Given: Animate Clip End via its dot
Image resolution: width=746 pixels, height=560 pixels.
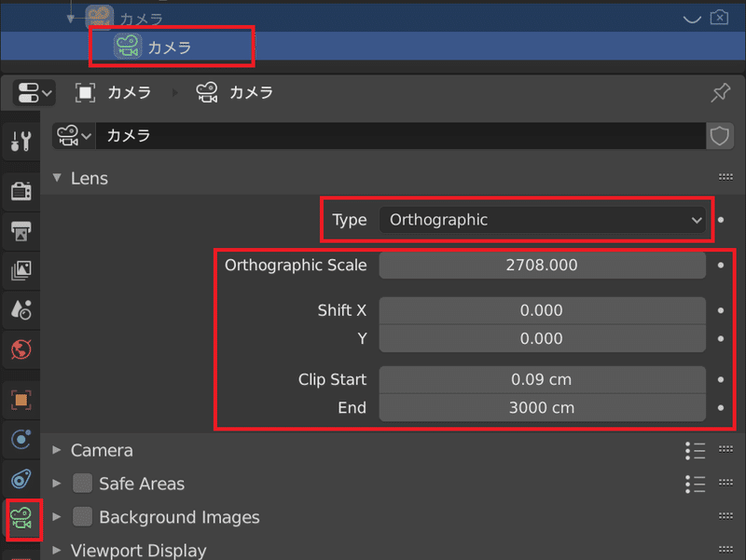Looking at the screenshot, I should pos(721,407).
